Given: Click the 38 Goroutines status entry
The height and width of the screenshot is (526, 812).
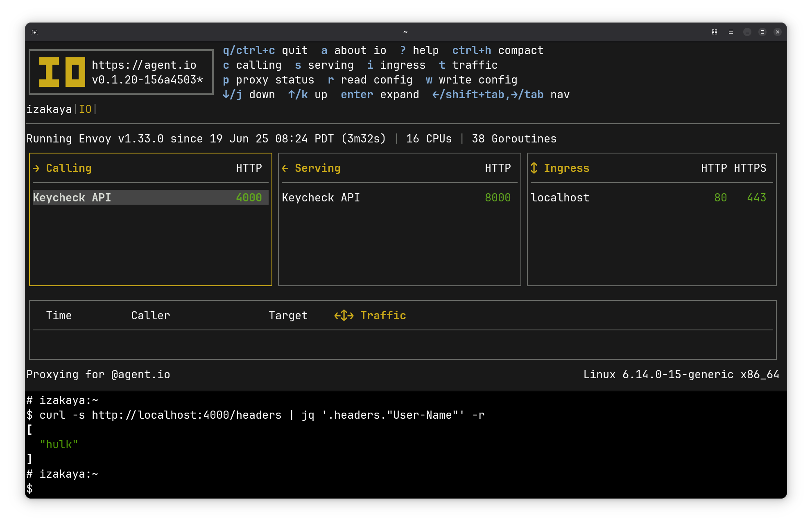Looking at the screenshot, I should [514, 139].
